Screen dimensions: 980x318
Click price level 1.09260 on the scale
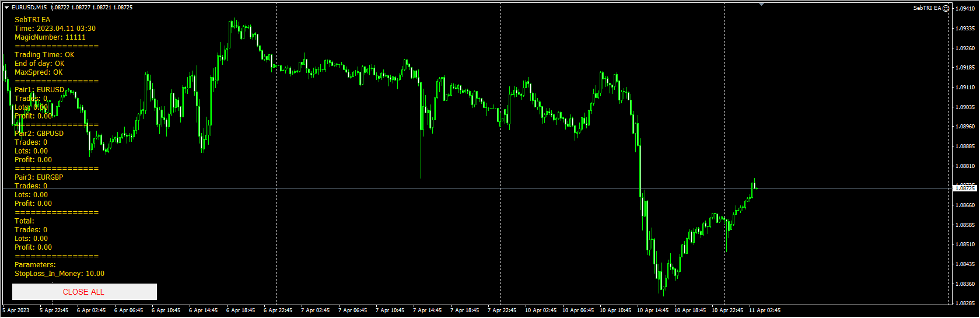click(x=965, y=48)
